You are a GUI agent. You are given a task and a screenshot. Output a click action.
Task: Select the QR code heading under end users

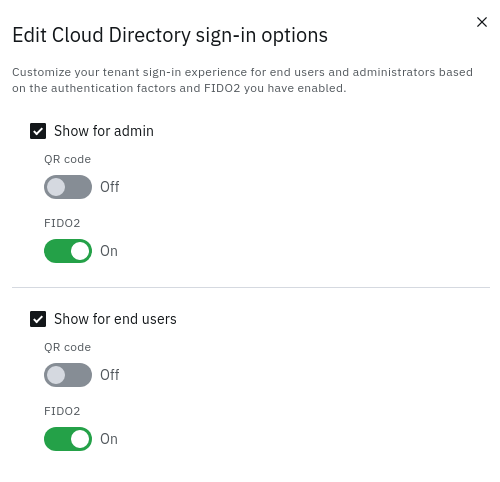point(67,347)
